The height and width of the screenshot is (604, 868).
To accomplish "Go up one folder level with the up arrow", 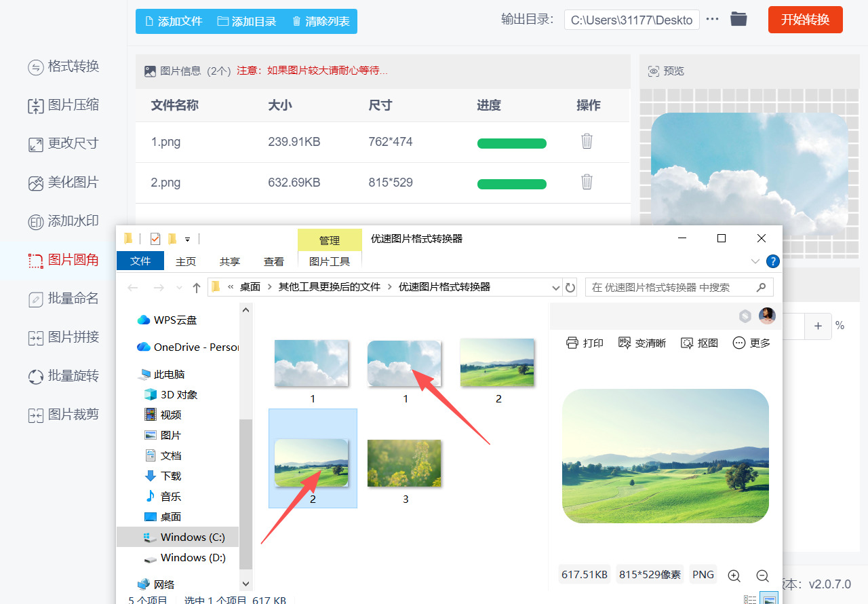I will click(x=197, y=288).
